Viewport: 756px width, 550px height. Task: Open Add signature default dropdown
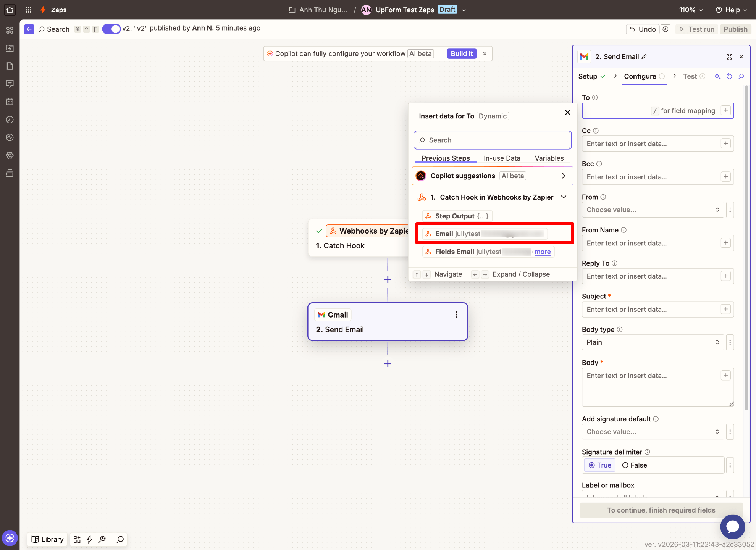coord(653,432)
